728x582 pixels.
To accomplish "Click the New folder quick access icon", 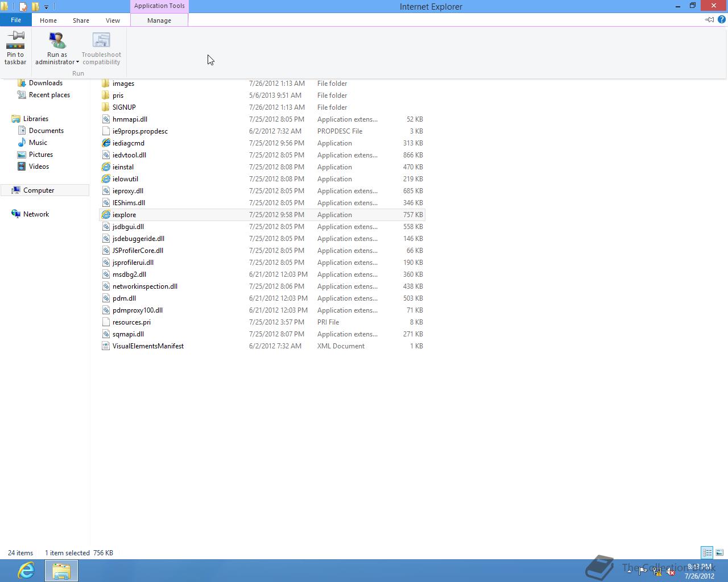I will click(x=35, y=7).
